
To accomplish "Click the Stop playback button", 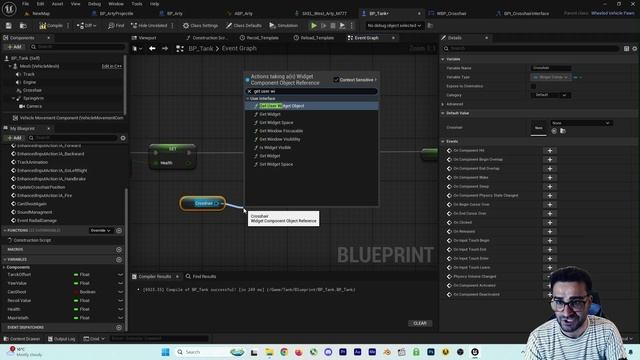I will pos(333,26).
